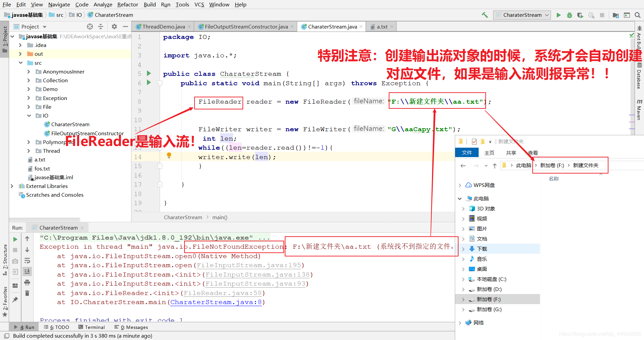Open the Refactor menu
Screen dimensions: 644x340
(127, 4)
